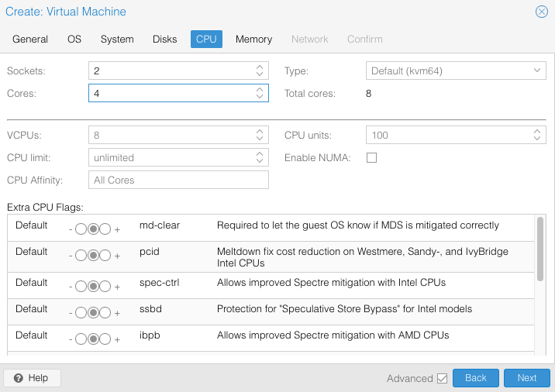Image resolution: width=555 pixels, height=392 pixels.
Task: Decrease VCPUs with the down arrow
Action: (x=260, y=139)
